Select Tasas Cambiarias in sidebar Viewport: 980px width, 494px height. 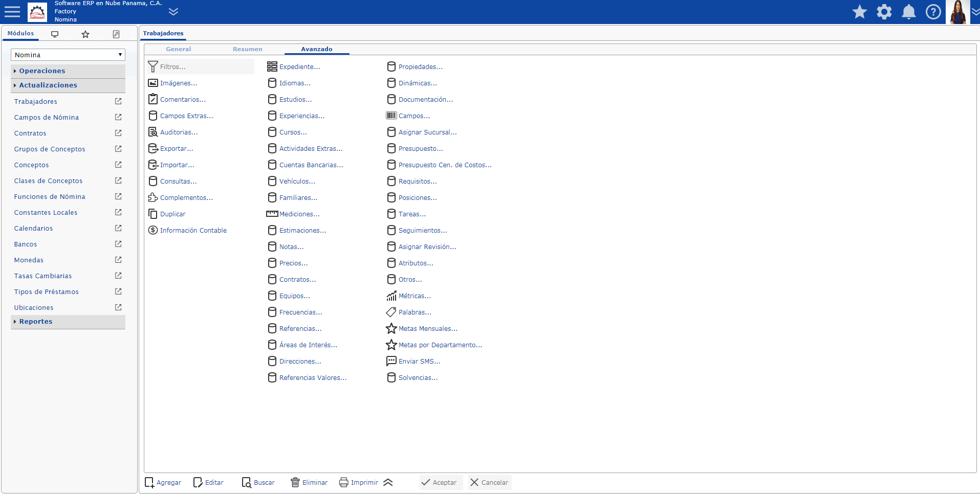pos(43,276)
